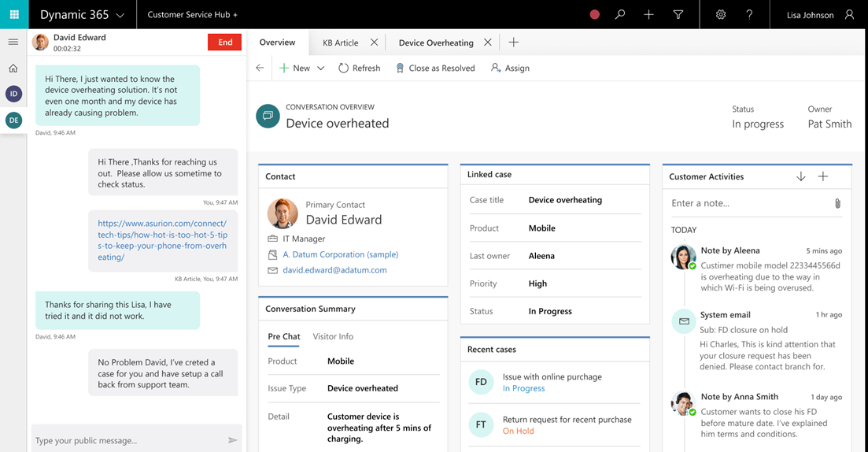Screen dimensions: 868x452
Task: Click the Issue Type Device overheated value
Action: (363, 388)
